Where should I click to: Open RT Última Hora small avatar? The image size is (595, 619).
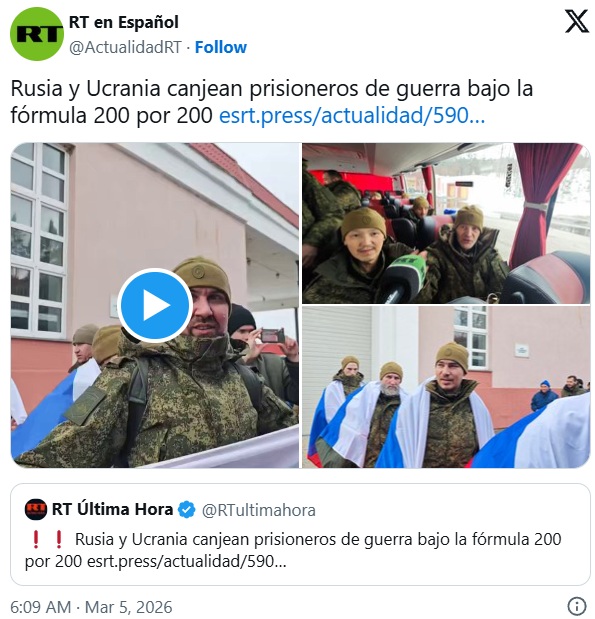pyautogui.click(x=36, y=509)
